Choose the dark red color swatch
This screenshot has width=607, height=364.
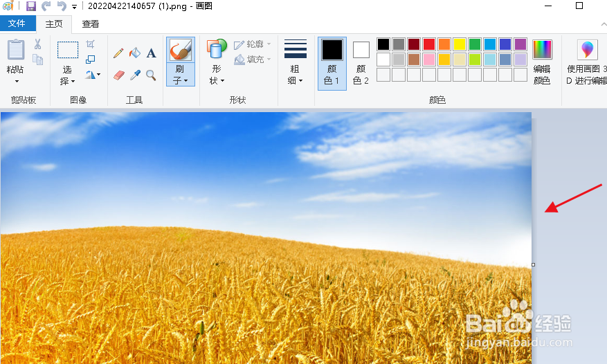tap(414, 44)
